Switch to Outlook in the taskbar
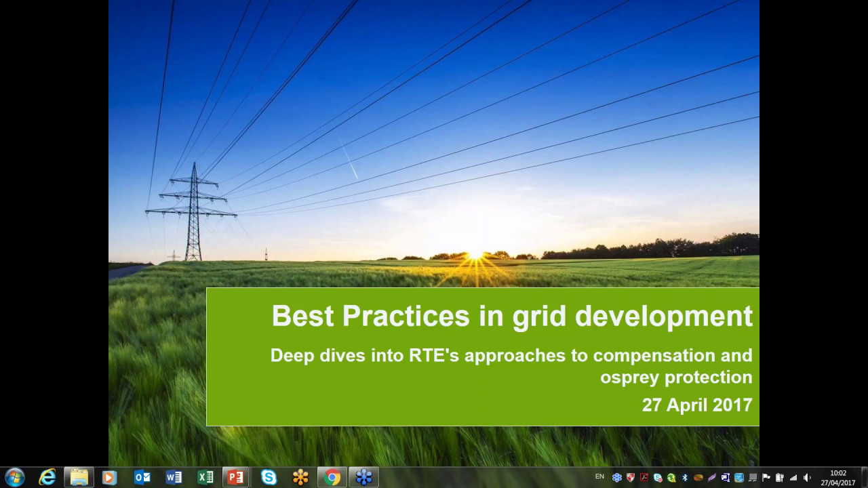The width and height of the screenshot is (868, 488). pos(142,477)
